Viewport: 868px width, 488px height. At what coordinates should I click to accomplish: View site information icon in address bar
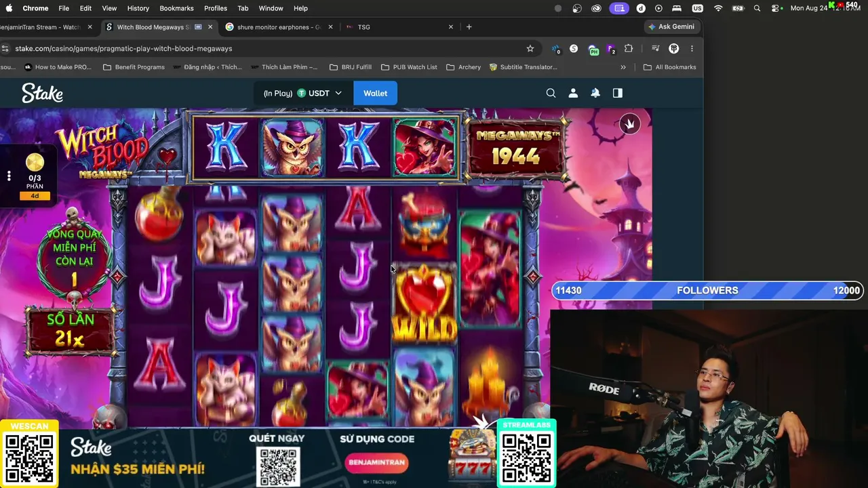pyautogui.click(x=5, y=49)
